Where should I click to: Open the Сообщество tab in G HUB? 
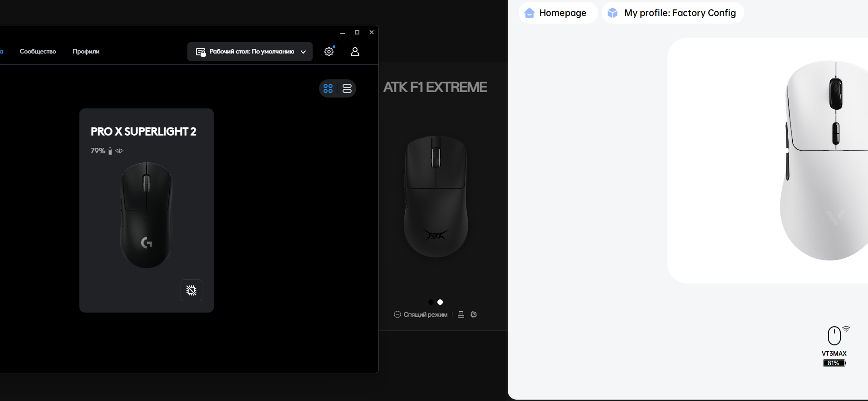tap(38, 52)
